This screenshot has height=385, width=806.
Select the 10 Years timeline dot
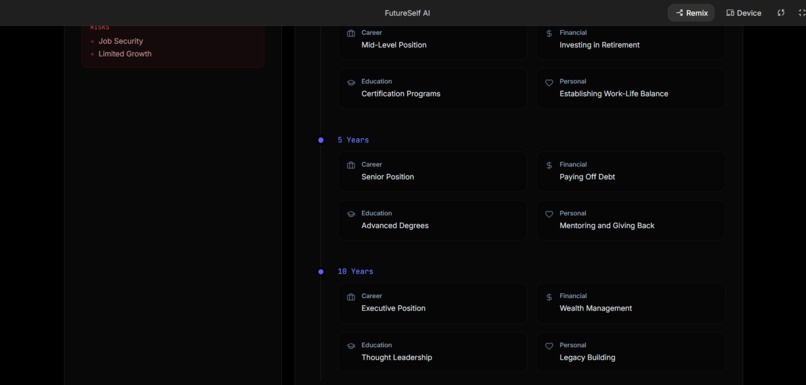[x=321, y=271]
